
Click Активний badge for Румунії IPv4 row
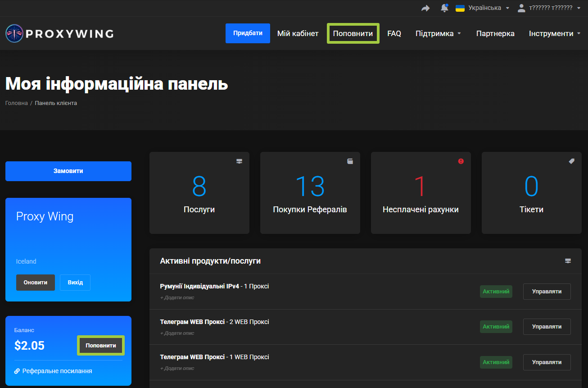pyautogui.click(x=496, y=292)
